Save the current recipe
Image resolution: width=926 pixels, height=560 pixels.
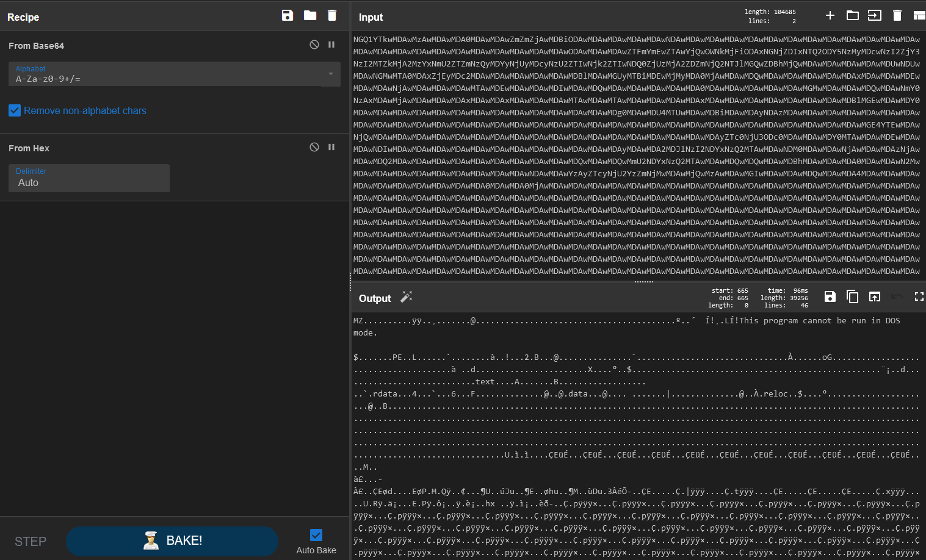(x=288, y=15)
